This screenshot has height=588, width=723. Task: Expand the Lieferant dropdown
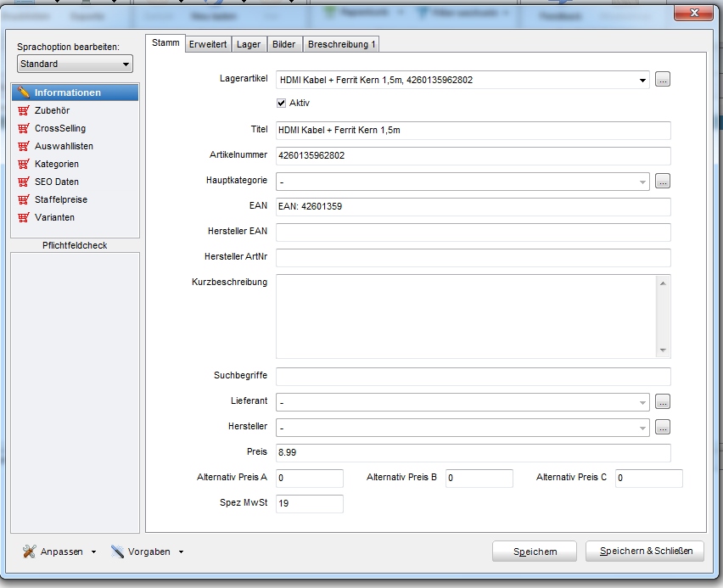click(x=642, y=403)
